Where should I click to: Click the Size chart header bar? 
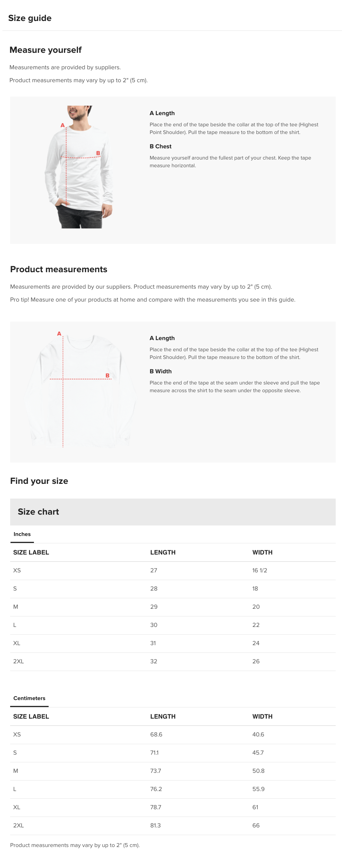pos(173,512)
